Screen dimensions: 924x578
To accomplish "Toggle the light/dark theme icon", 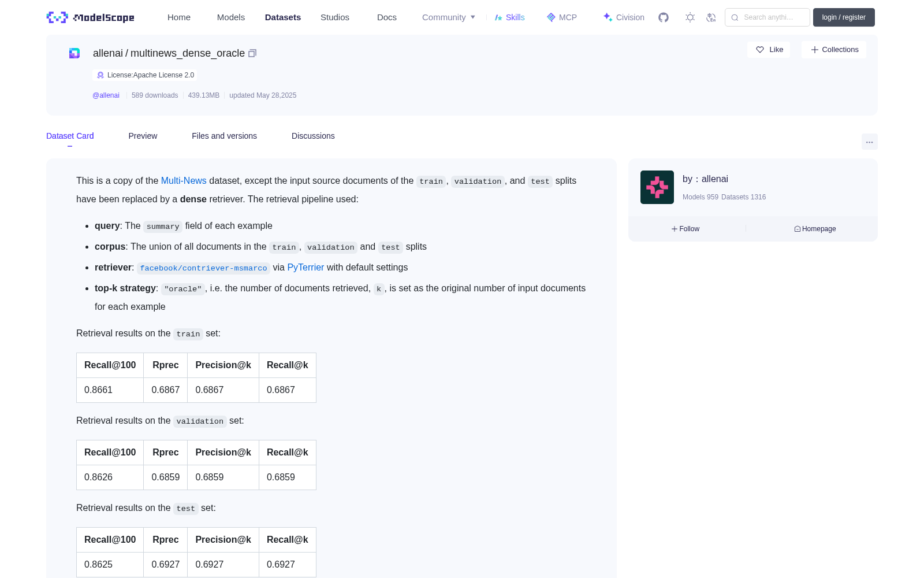I will point(690,17).
